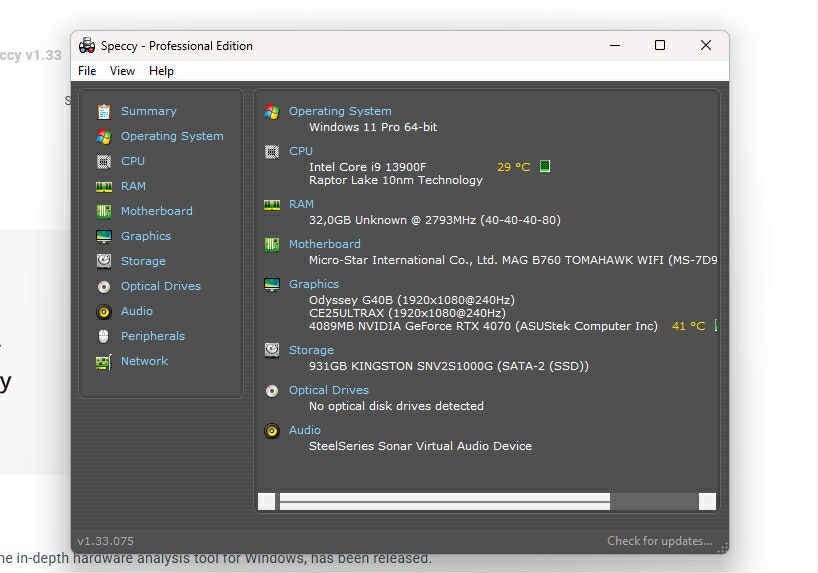Open the Operating System heading link in summary

pyautogui.click(x=340, y=111)
